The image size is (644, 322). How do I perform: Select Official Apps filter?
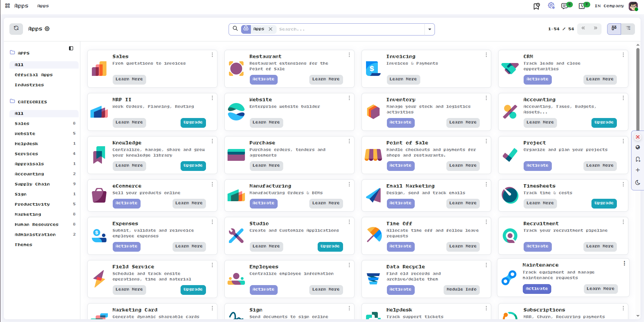[34, 75]
